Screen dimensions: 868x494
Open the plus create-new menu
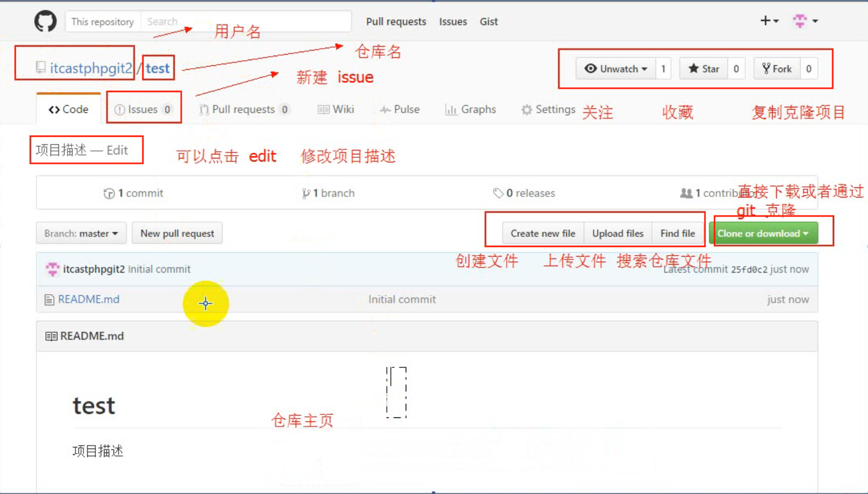pyautogui.click(x=769, y=21)
